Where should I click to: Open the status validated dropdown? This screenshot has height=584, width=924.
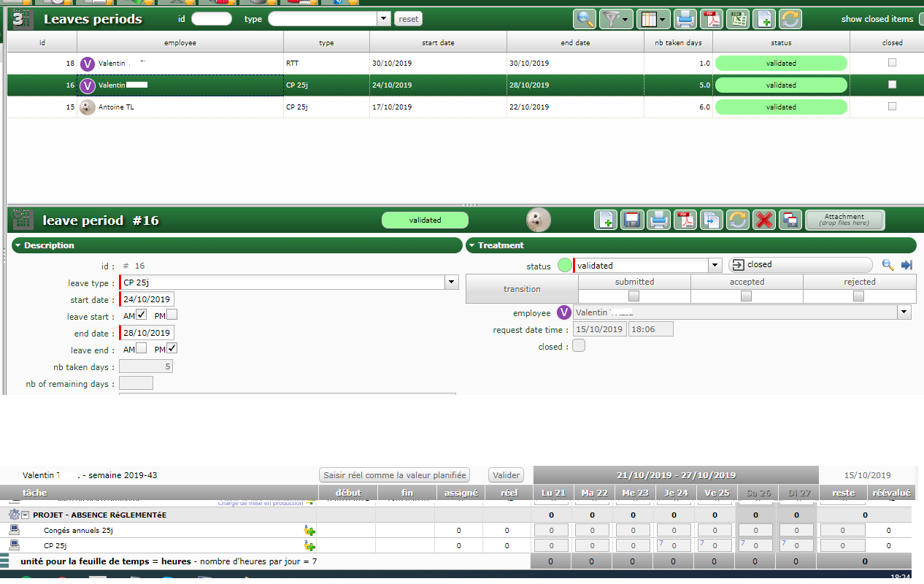(715, 265)
